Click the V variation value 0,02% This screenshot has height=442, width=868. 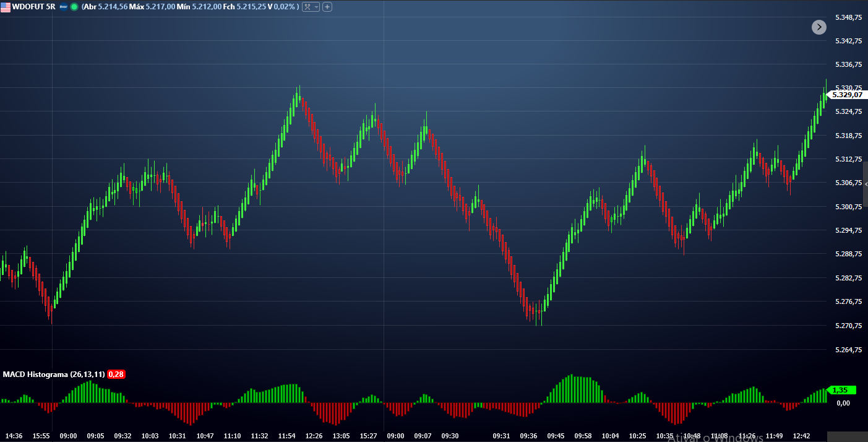coord(285,7)
